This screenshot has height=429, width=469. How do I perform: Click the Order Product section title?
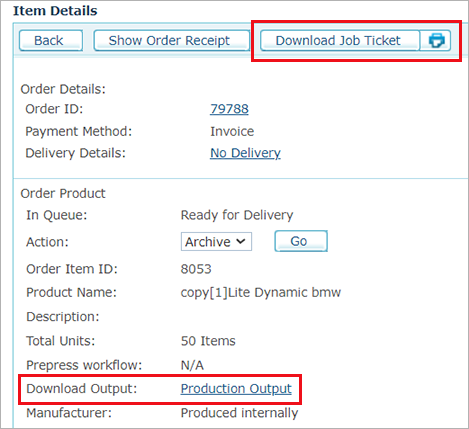pyautogui.click(x=63, y=194)
